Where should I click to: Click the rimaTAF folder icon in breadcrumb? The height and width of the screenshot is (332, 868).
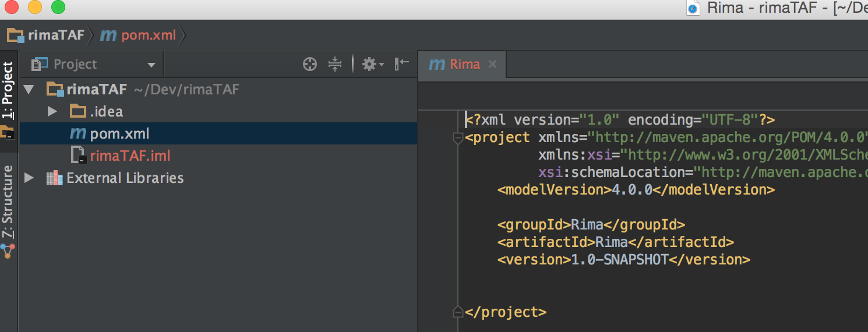point(16,36)
